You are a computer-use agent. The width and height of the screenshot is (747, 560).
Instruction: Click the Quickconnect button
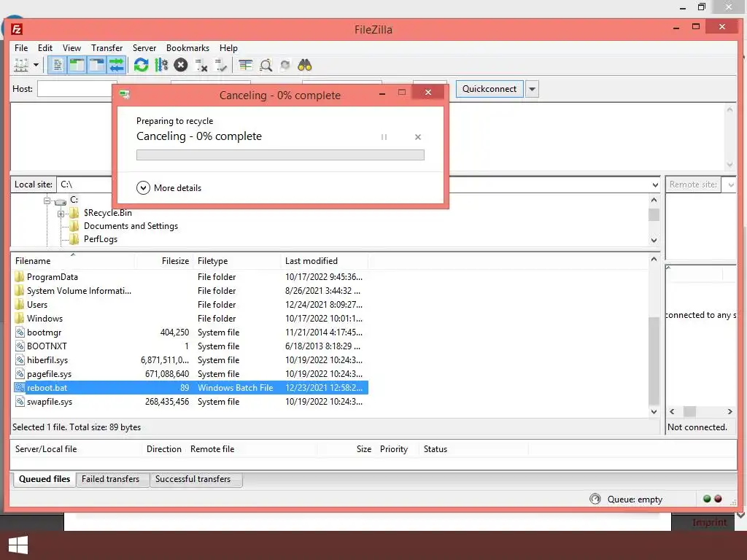tap(489, 89)
